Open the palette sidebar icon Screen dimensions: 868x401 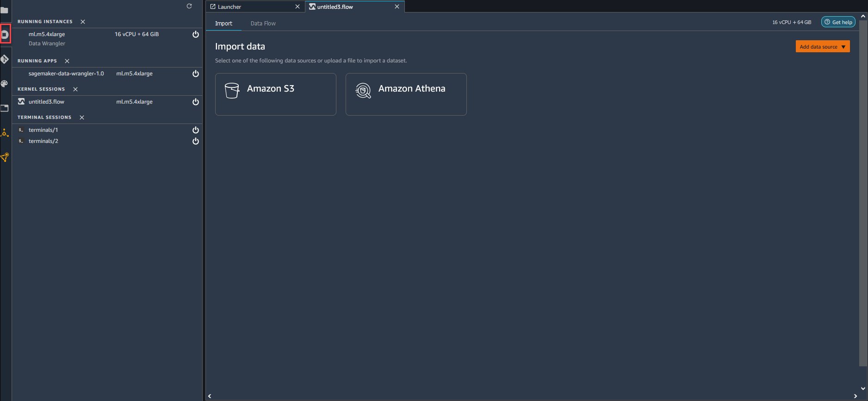pos(5,84)
